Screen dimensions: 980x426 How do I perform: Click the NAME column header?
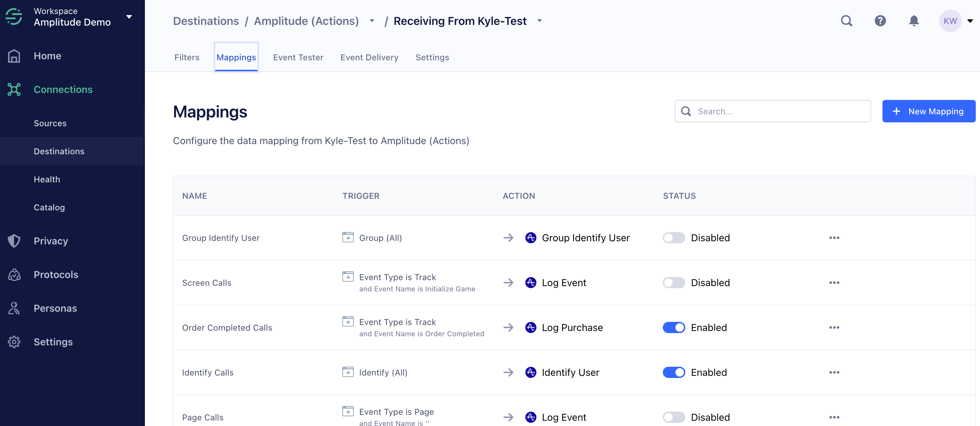pyautogui.click(x=194, y=196)
